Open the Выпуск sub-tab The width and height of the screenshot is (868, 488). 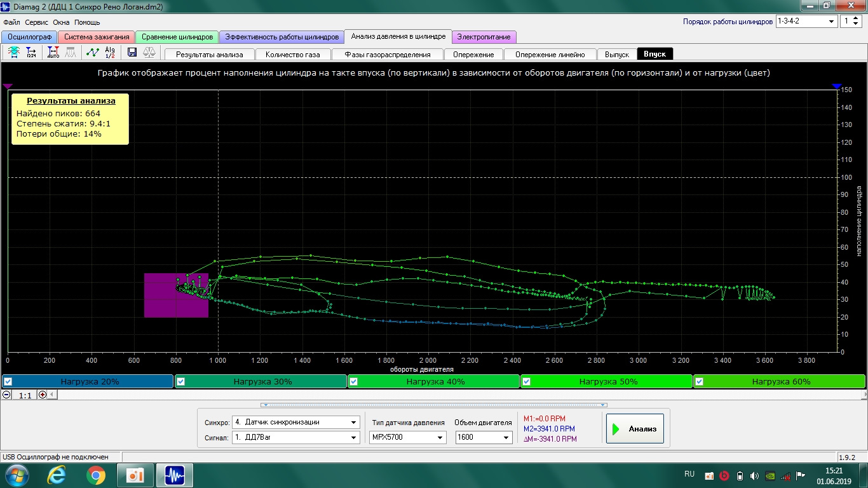click(x=617, y=55)
